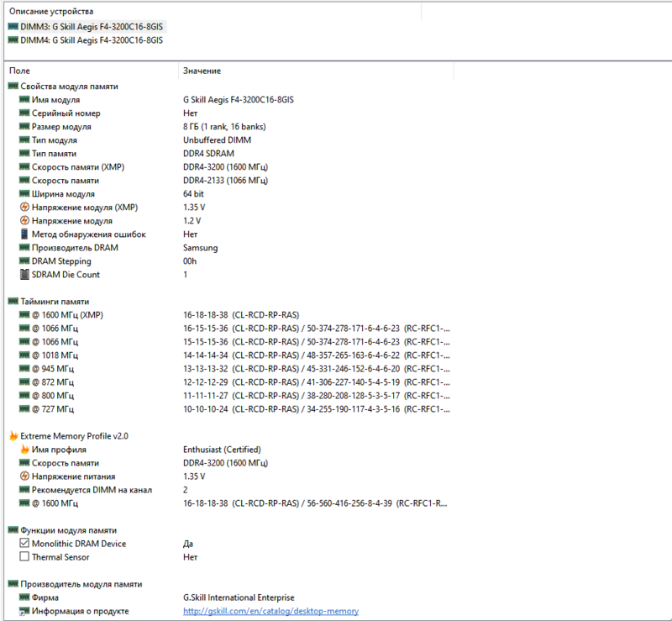Select the 00h stepping value

point(190,261)
